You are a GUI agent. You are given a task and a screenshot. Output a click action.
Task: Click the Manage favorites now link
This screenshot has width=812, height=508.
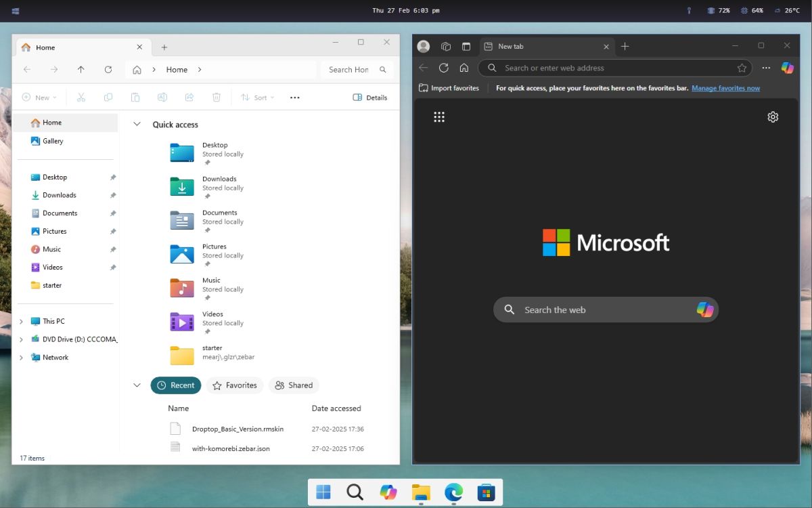725,87
